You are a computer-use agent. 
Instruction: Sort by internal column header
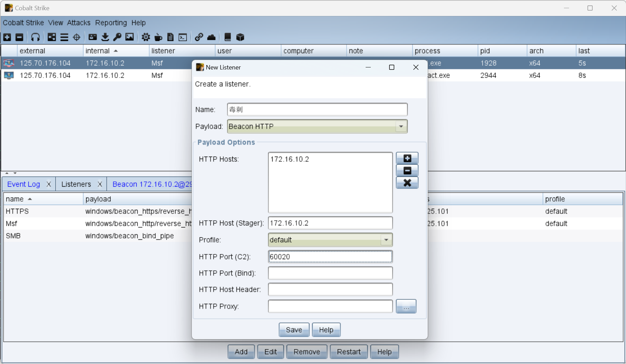[116, 51]
